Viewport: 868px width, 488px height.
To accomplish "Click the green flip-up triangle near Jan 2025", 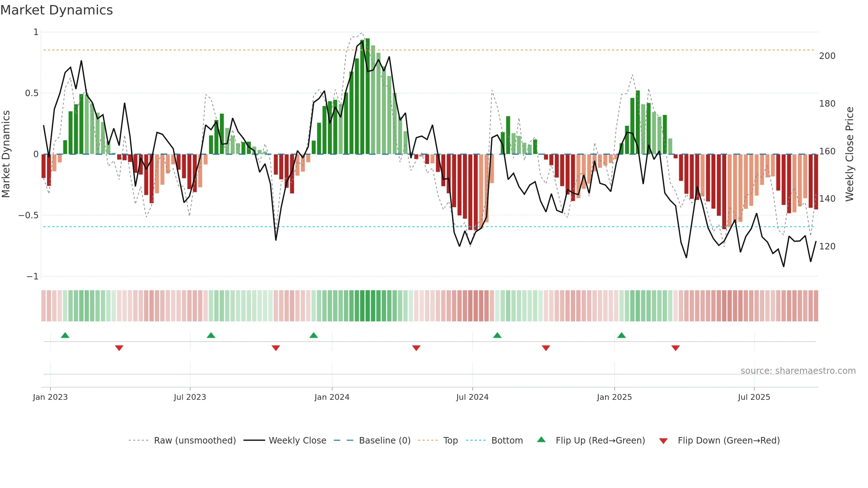I will [x=622, y=335].
